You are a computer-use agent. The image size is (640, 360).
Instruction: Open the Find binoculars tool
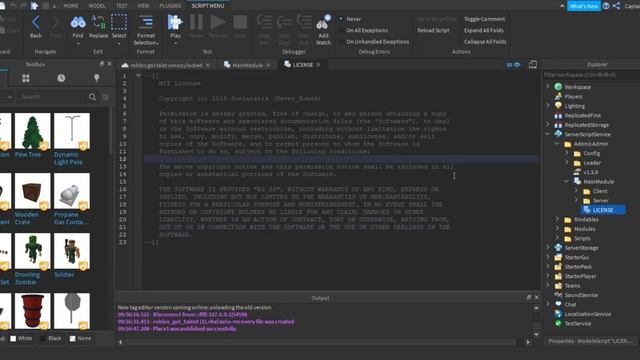[x=78, y=23]
